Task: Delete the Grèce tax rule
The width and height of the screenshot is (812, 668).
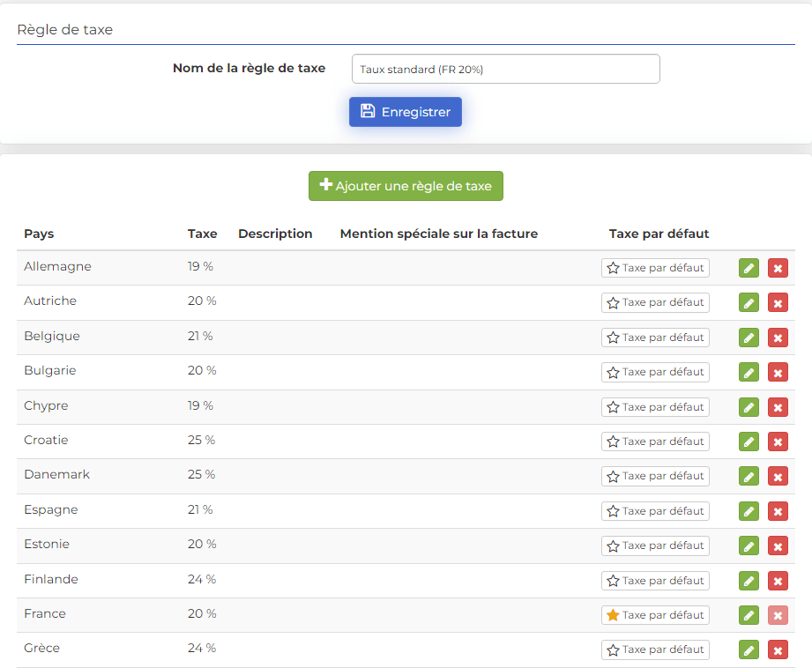Action: click(x=778, y=649)
